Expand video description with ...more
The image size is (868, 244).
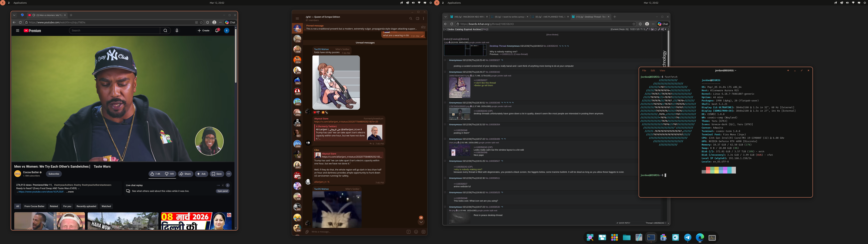pyautogui.click(x=70, y=192)
